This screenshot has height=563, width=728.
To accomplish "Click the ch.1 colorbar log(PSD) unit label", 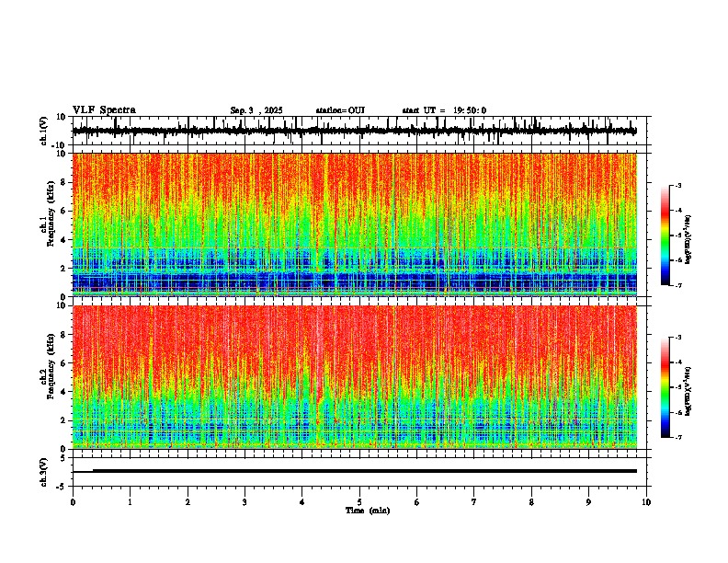I will tap(688, 239).
